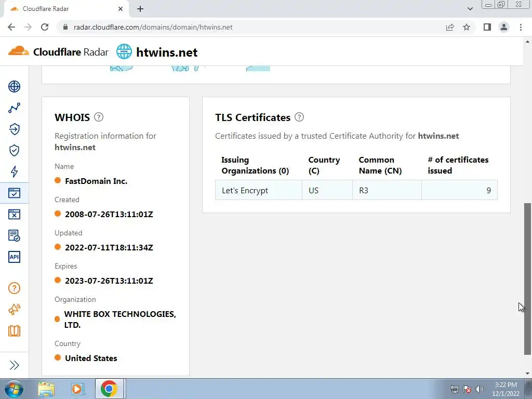Click the page vertical scrollbar thumb
The height and width of the screenshot is (399, 532).
tap(528, 279)
